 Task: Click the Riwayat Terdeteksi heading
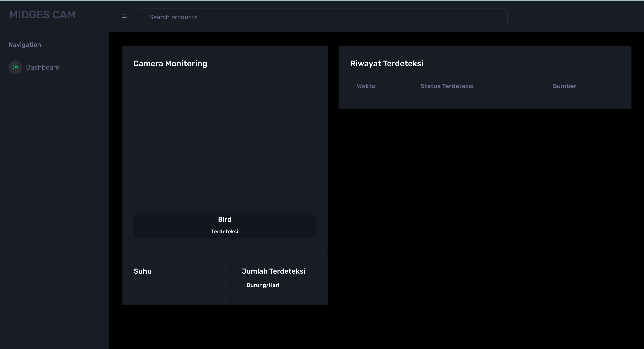[x=386, y=64]
